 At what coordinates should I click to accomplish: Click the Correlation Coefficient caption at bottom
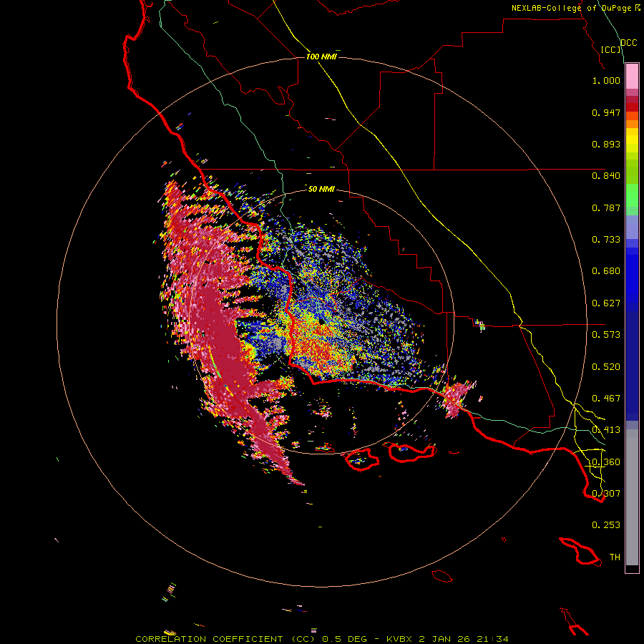coord(322,639)
